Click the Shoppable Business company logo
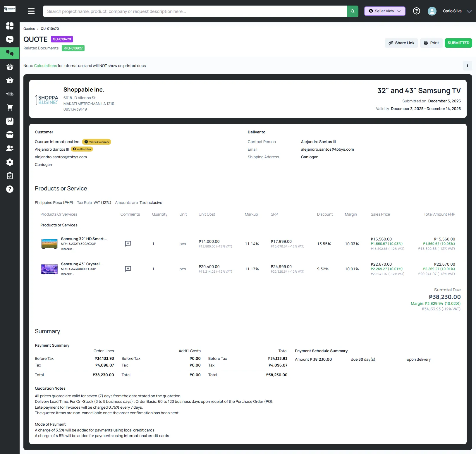 pos(46,100)
